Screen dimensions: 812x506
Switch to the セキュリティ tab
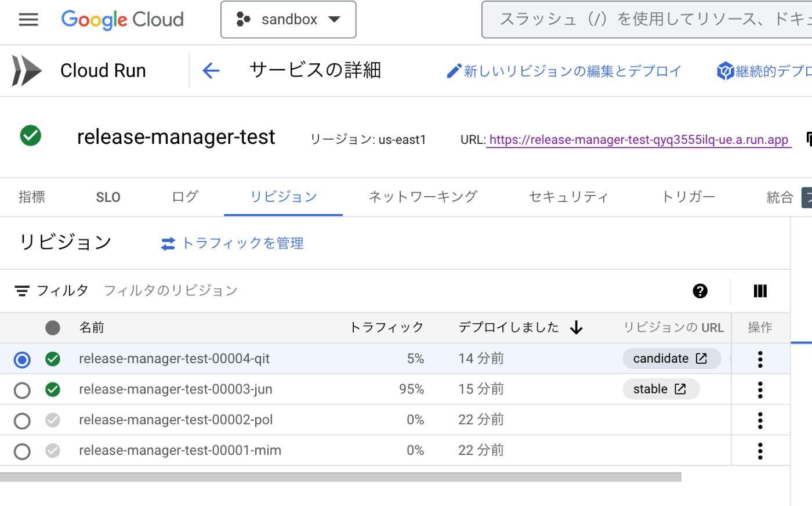569,197
